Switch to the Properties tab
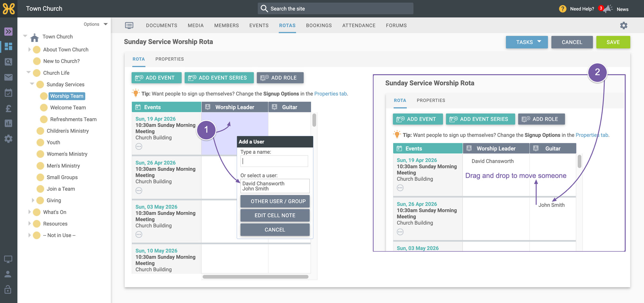The height and width of the screenshot is (303, 644). [169, 59]
